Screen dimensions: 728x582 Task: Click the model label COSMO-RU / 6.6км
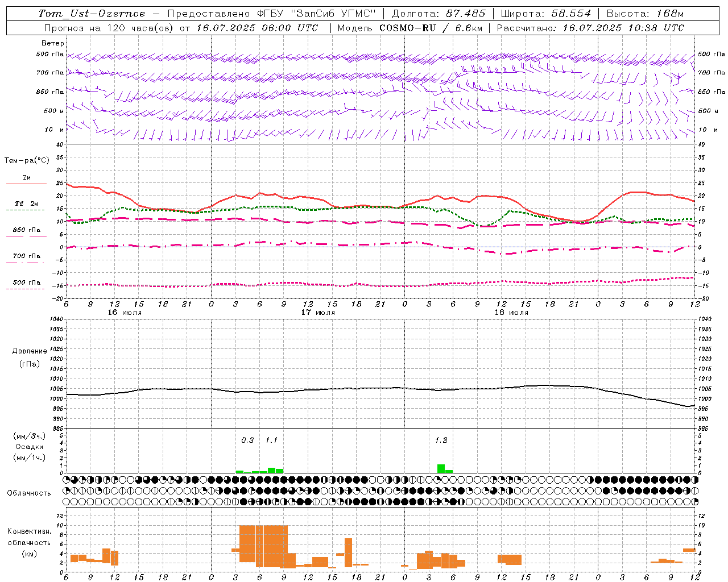(431, 28)
